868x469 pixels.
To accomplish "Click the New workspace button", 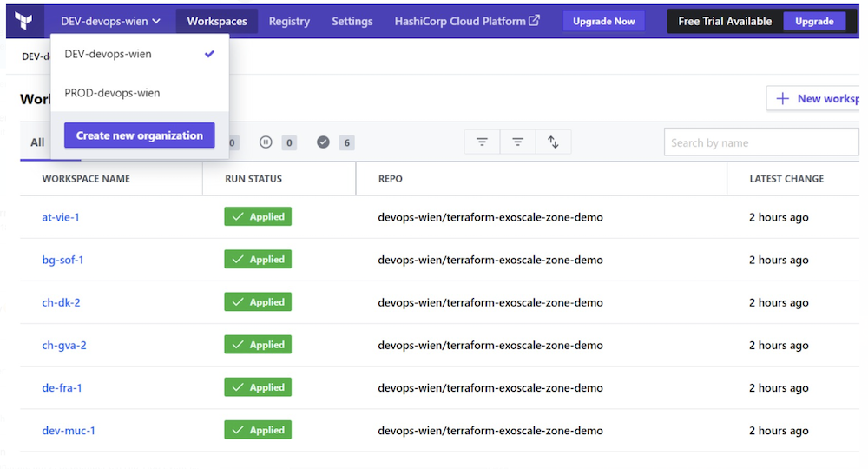I will tap(814, 98).
